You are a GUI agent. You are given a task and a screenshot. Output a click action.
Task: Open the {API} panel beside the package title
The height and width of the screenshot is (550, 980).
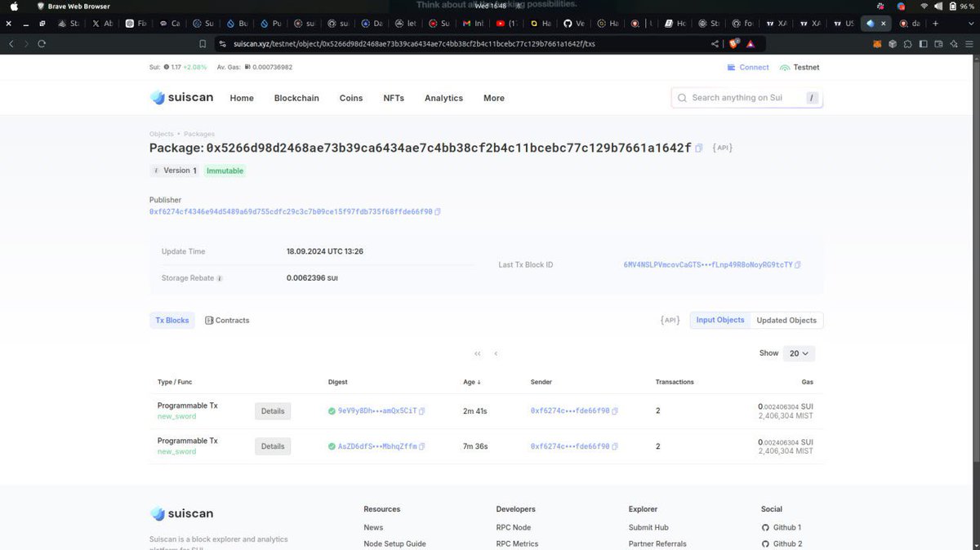722,148
